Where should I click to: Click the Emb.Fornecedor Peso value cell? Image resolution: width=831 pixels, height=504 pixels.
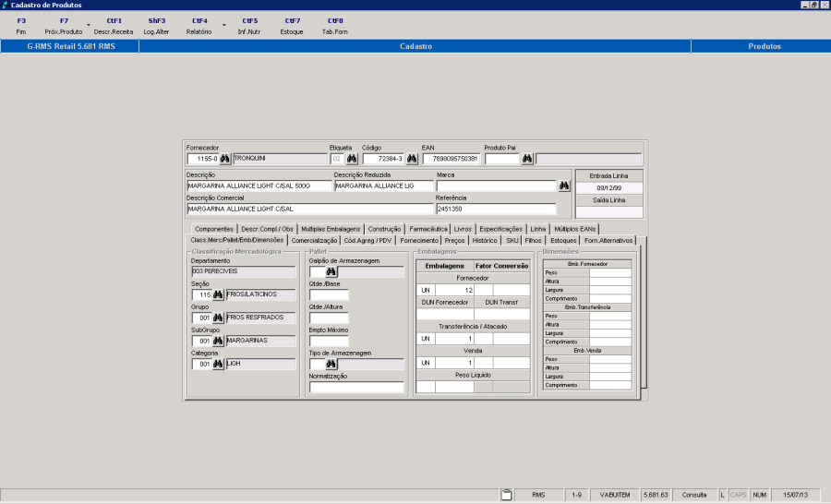(610, 272)
